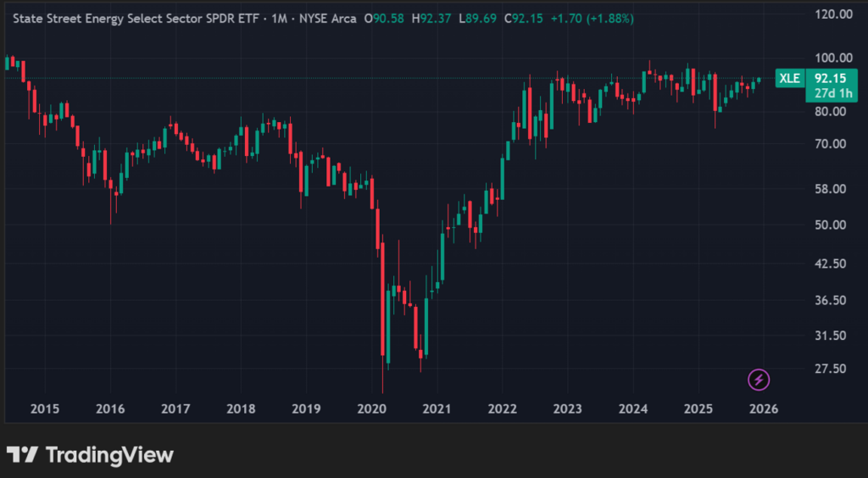Click the 2022 time axis label
868x478 pixels.
click(502, 409)
